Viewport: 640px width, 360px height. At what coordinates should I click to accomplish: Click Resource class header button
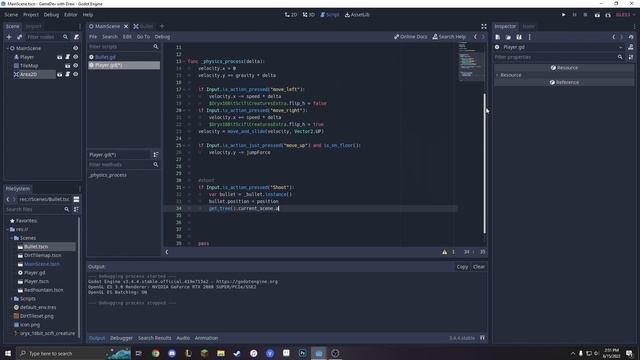(x=564, y=68)
